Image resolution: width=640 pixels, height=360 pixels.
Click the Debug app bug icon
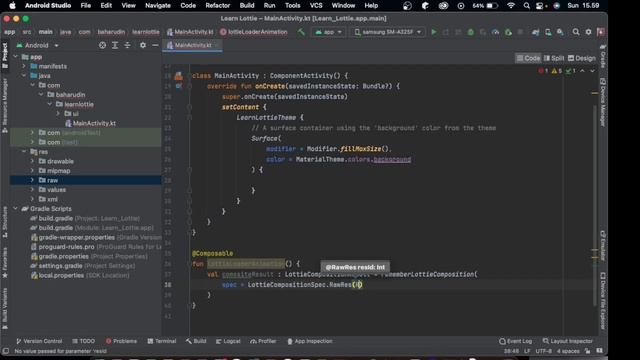(x=471, y=32)
